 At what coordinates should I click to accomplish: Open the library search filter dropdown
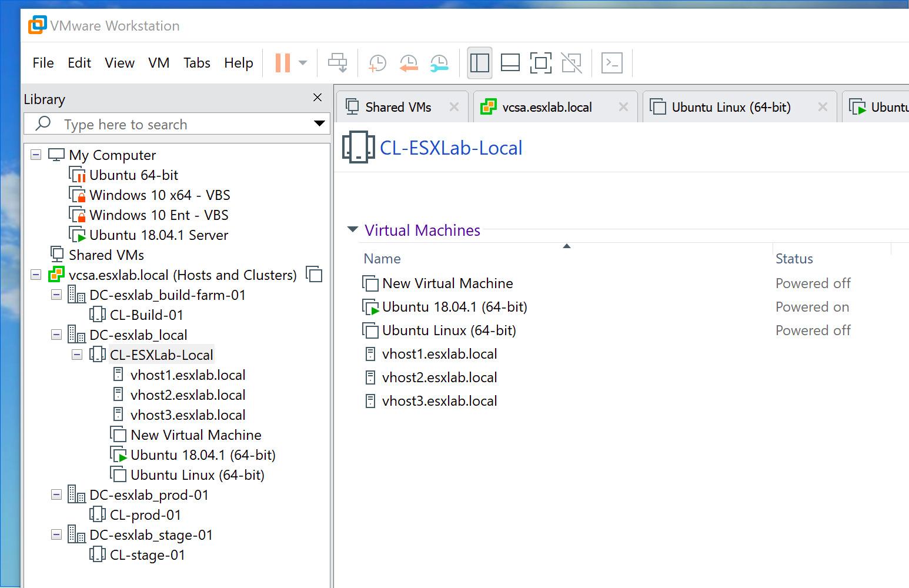(x=319, y=123)
